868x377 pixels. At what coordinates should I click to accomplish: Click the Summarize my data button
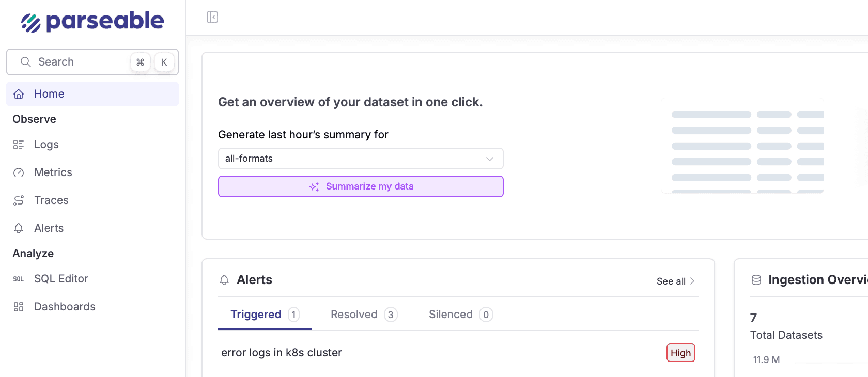[x=361, y=186]
